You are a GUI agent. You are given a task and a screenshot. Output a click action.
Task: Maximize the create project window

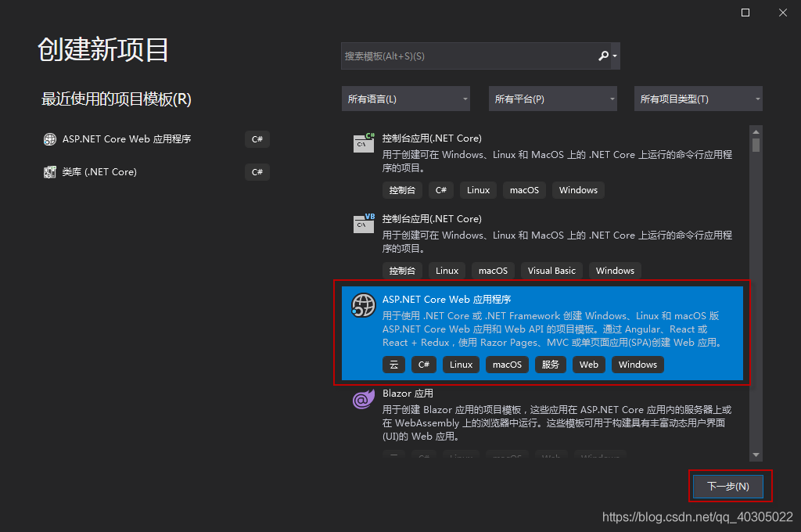click(745, 13)
